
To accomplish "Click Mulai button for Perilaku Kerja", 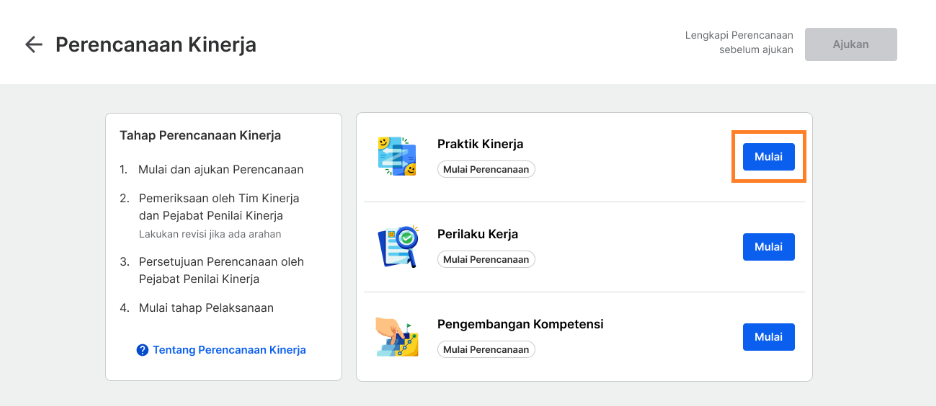I will click(x=768, y=247).
